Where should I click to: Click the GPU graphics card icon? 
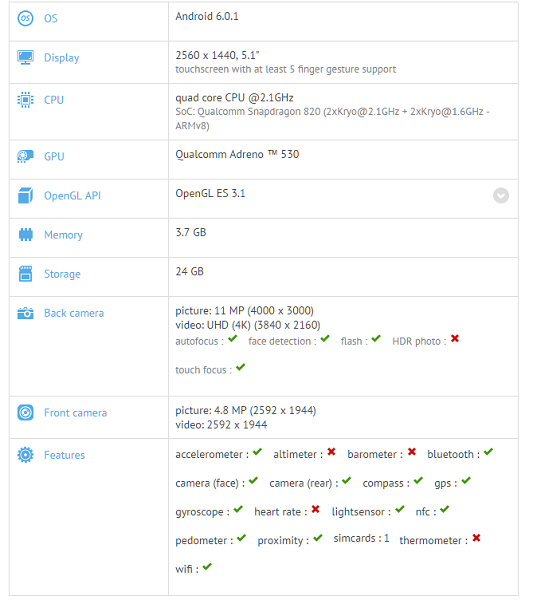25,156
